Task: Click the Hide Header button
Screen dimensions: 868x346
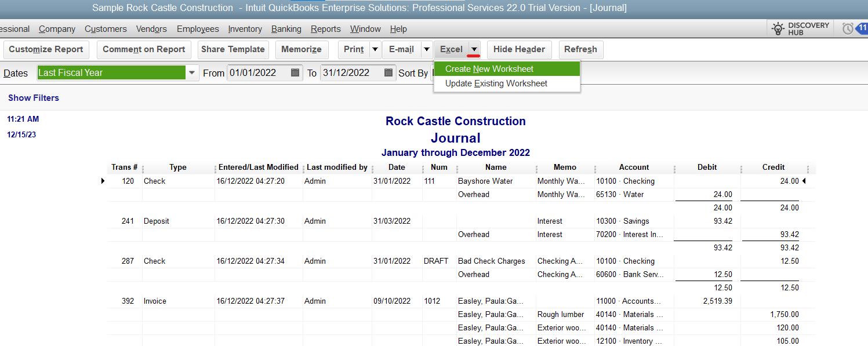Action: [x=519, y=50]
